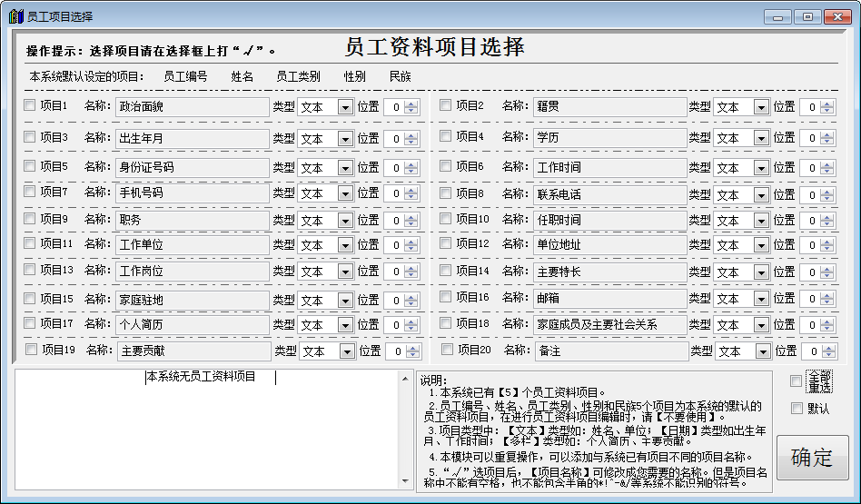Screen dimensions: 861x504
Task: Close the 员工项目选择 window
Action: [x=838, y=17]
